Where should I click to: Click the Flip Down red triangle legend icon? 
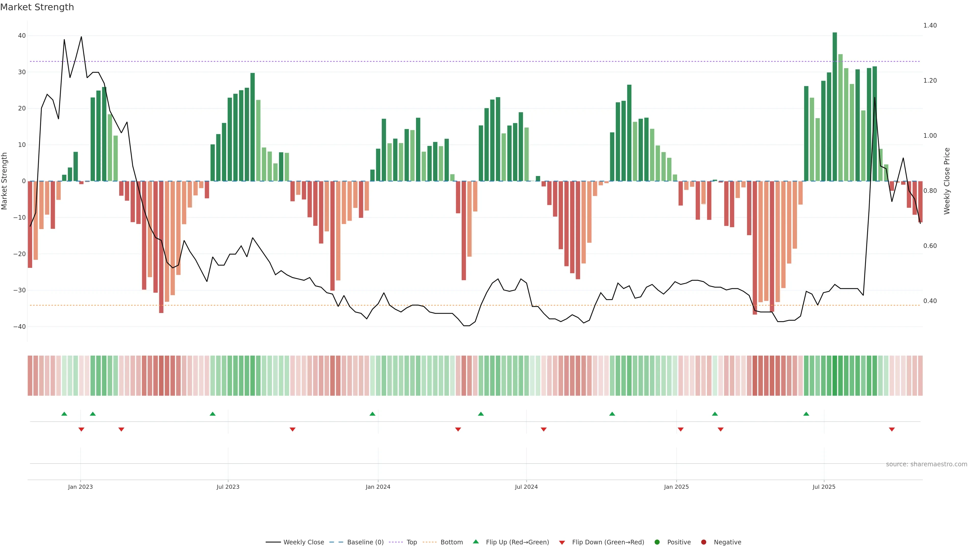[x=562, y=543]
